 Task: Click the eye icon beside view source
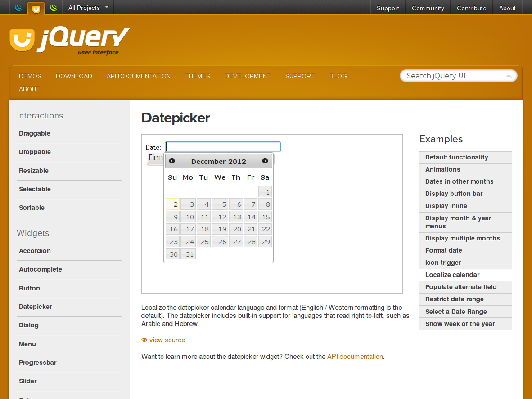point(144,340)
